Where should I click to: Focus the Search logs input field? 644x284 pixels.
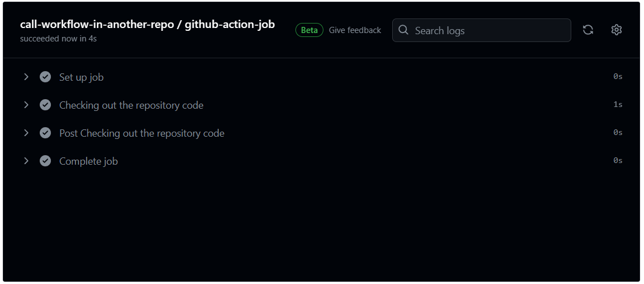pos(481,30)
